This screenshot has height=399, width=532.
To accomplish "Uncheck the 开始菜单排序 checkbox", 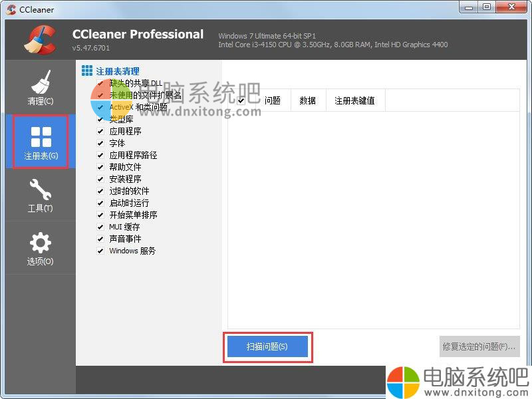I will pos(100,215).
